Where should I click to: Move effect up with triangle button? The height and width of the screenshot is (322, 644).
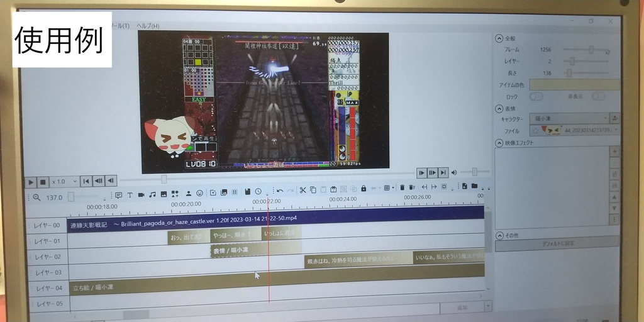[614, 197]
